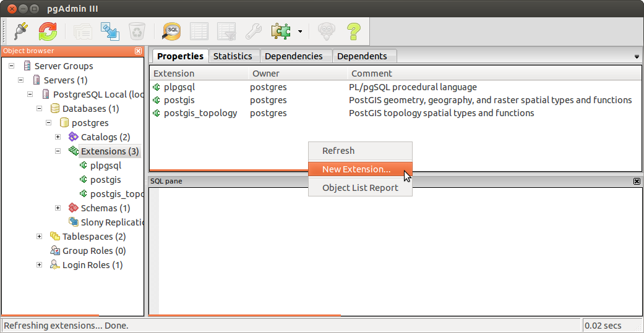The height and width of the screenshot is (333, 644).
Task: Select the postgres database tree item
Action: tap(90, 122)
